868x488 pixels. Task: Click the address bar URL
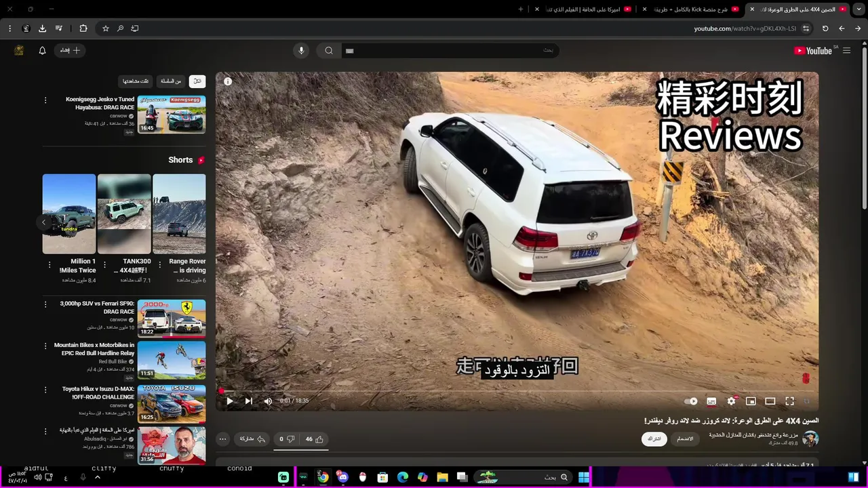745,28
